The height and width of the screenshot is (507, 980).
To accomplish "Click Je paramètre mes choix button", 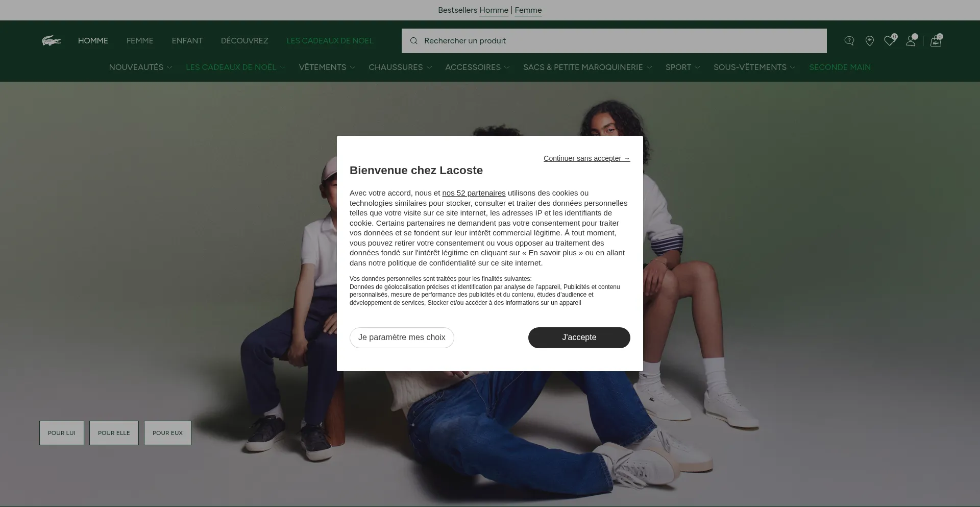I will [x=402, y=337].
